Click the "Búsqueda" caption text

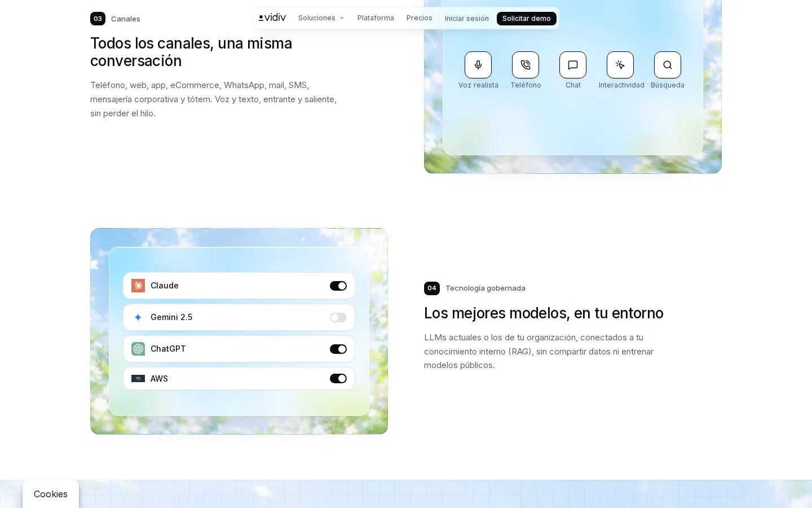(x=668, y=85)
